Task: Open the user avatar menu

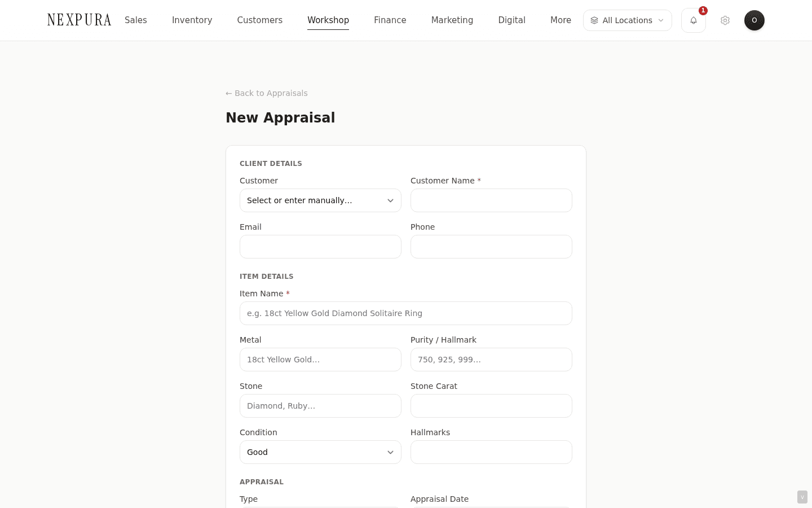Action: (754, 20)
